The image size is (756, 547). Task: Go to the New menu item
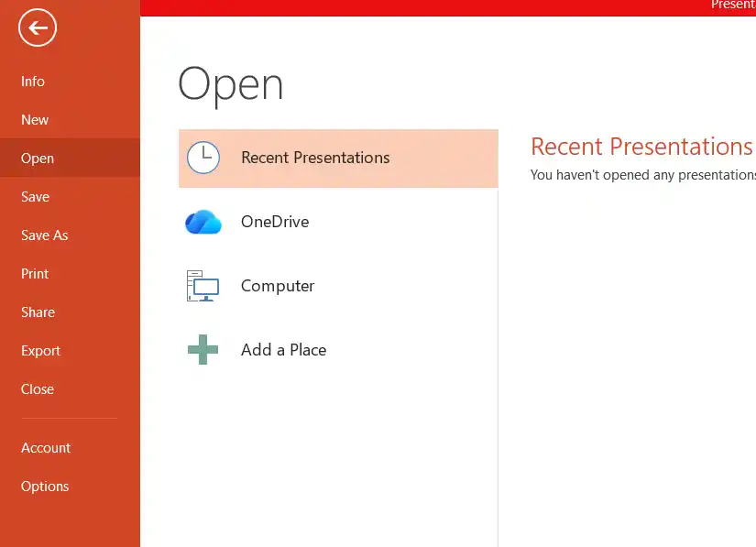70,119
